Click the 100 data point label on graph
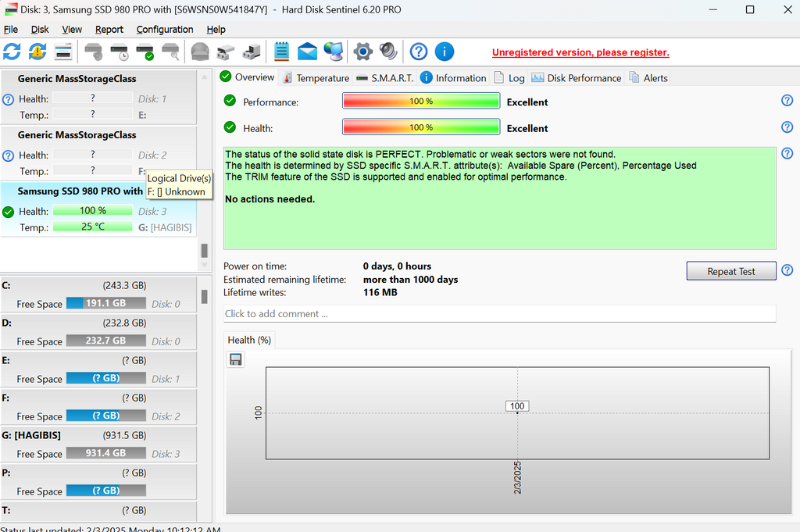The width and height of the screenshot is (800, 532). (x=517, y=406)
